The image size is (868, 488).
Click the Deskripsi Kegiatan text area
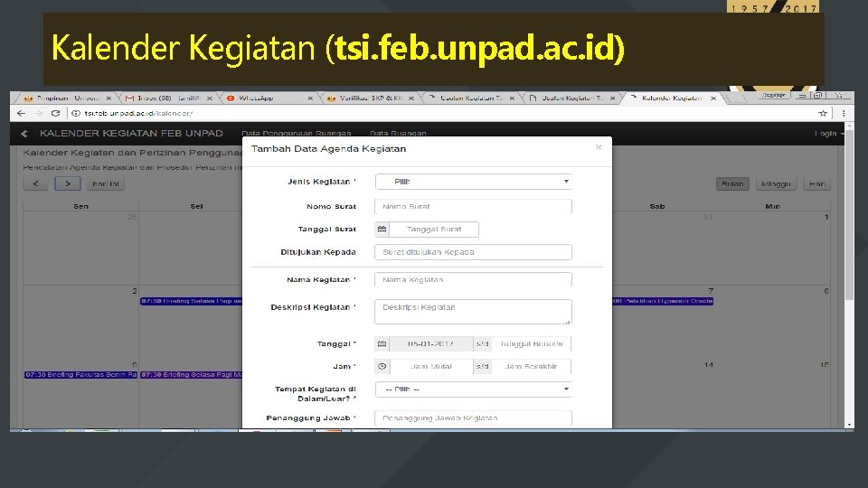pyautogui.click(x=473, y=312)
